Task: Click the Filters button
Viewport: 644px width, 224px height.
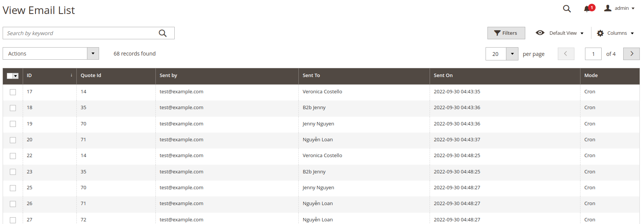Action: [x=506, y=33]
